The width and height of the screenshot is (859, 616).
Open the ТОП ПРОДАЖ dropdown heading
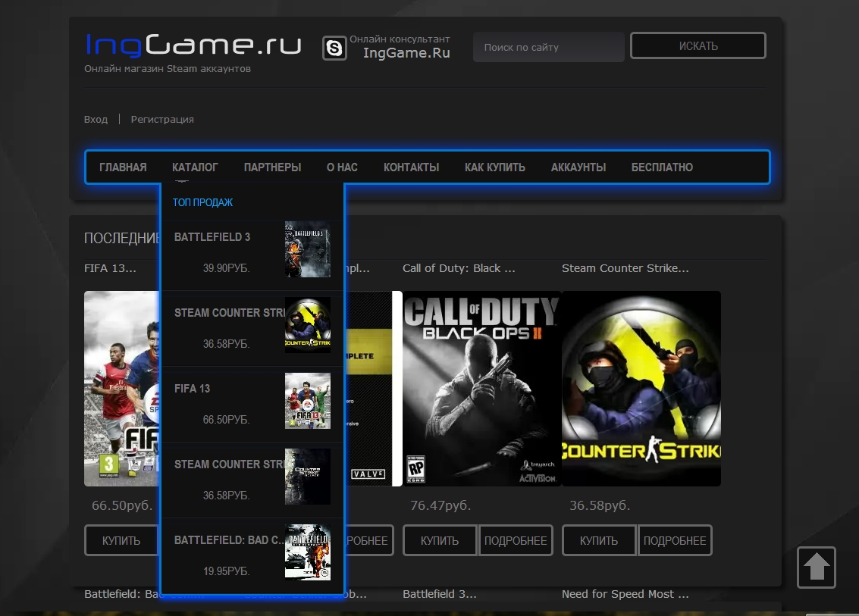coord(202,202)
